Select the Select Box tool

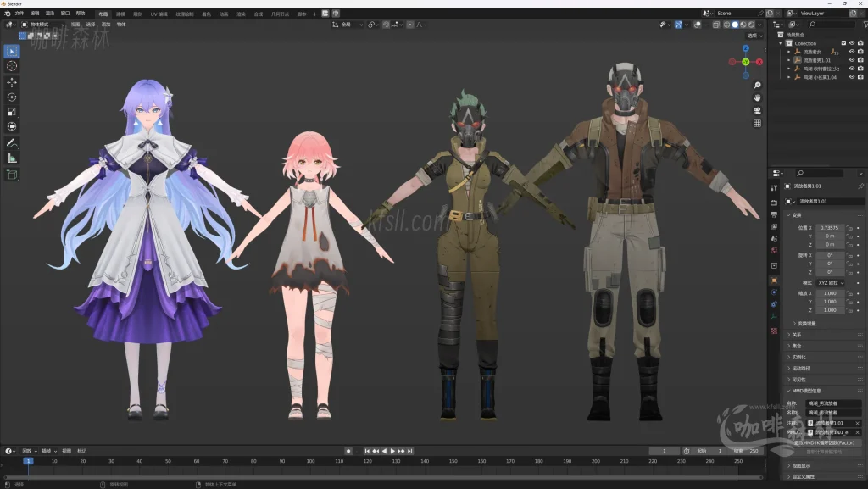pos(12,52)
